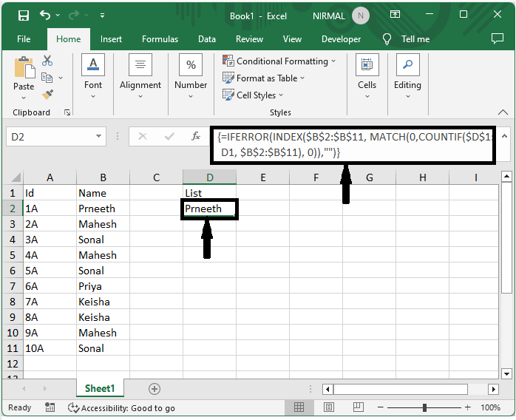
Task: Click the zoom slider handle
Action: tap(424, 407)
